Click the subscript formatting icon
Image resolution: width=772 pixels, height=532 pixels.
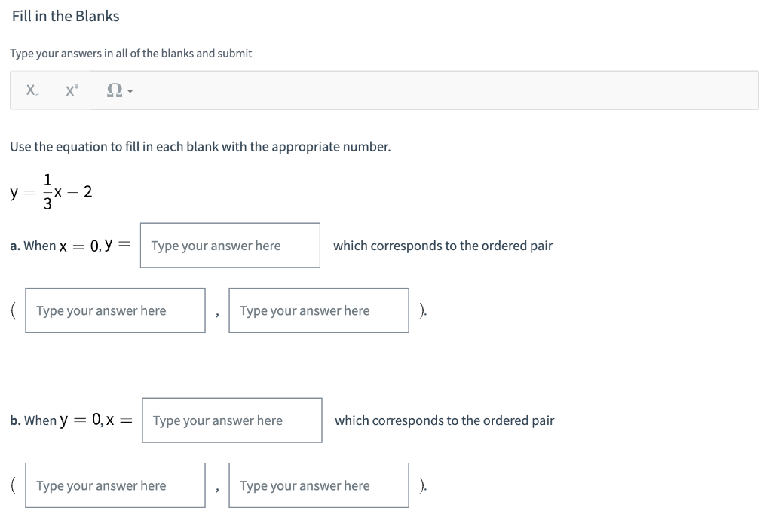33,90
